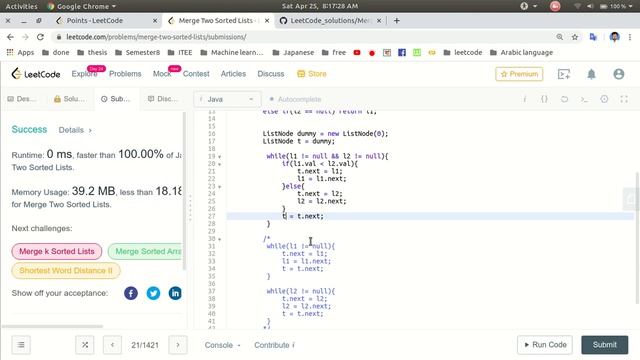Open the user profile avatar menu
This screenshot has width=640, height=360.
(619, 74)
